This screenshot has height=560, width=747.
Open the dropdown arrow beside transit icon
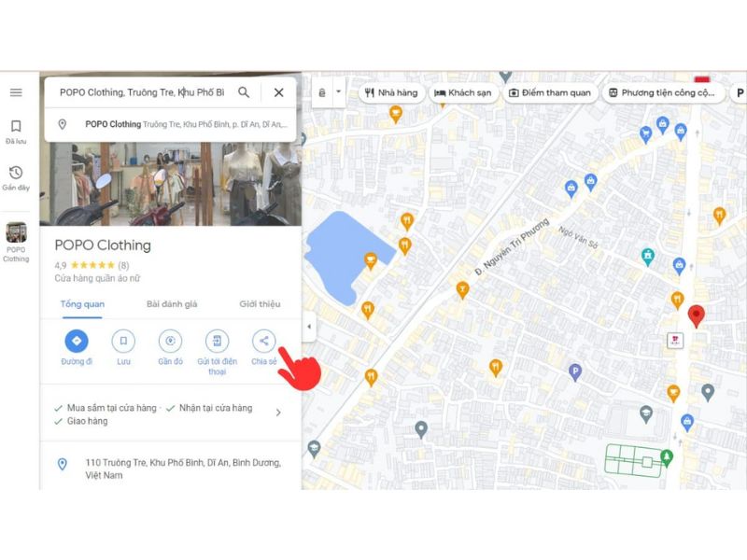(339, 91)
